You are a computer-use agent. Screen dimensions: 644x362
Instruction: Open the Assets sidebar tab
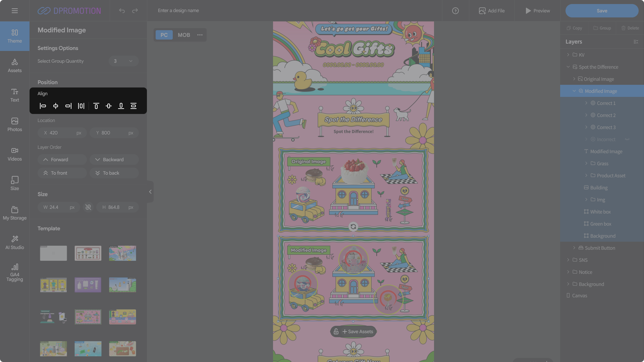(x=15, y=65)
